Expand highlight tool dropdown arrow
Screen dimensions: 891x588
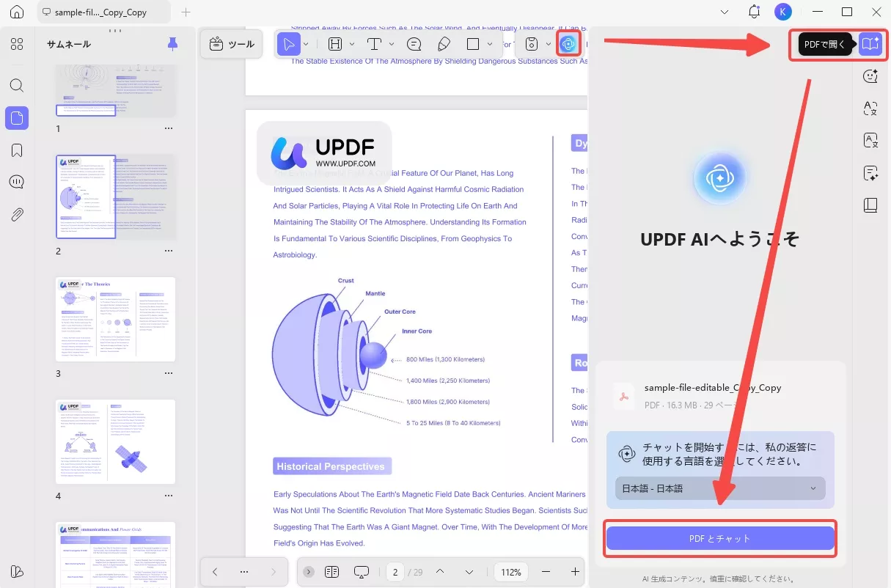point(352,44)
